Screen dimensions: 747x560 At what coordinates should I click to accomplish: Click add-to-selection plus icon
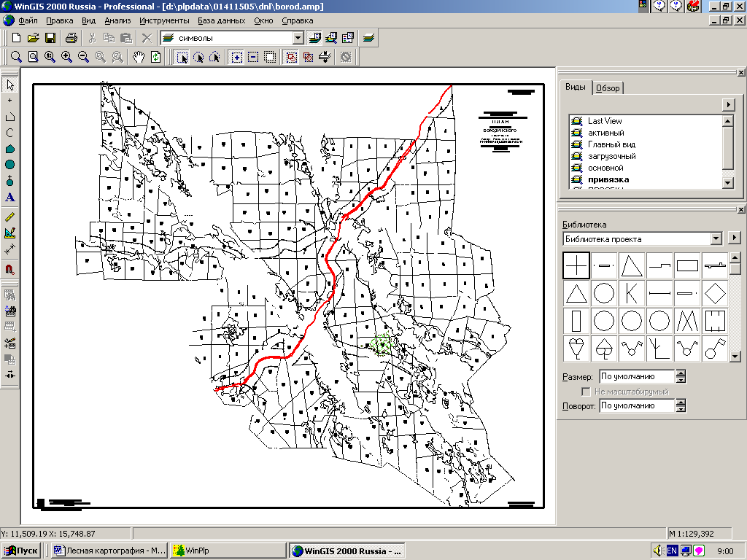pyautogui.click(x=237, y=57)
